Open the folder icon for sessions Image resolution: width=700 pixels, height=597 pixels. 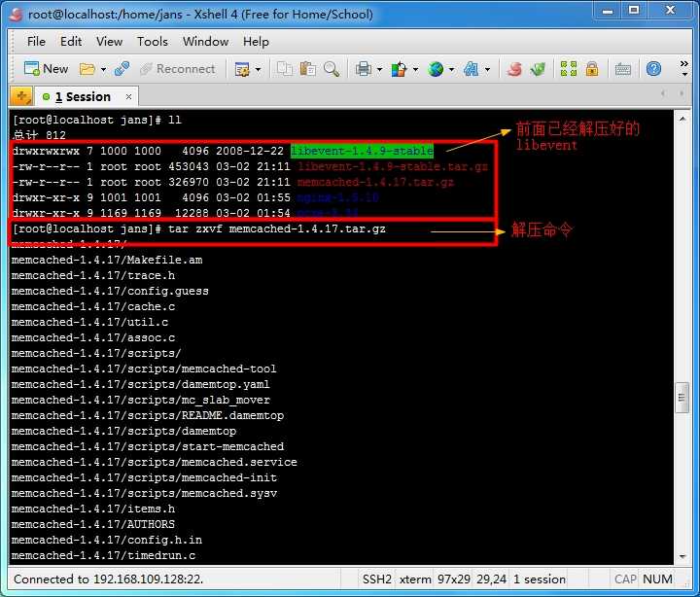[x=87, y=69]
